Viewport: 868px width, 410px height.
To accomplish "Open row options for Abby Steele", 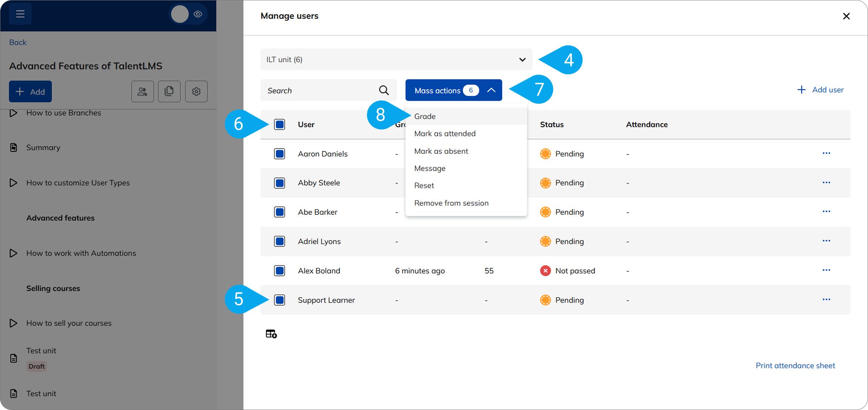I will pos(826,183).
